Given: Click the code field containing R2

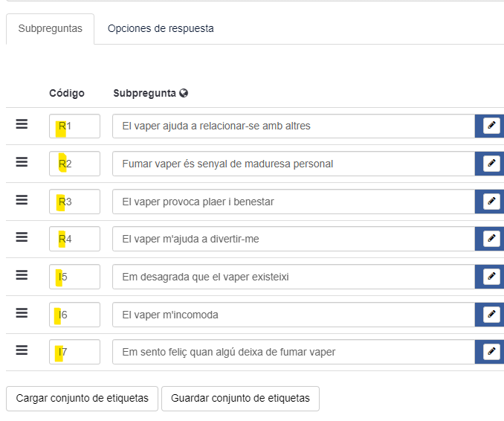Looking at the screenshot, I should 75,164.
